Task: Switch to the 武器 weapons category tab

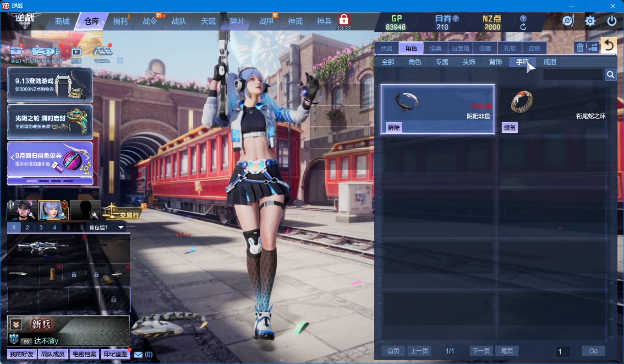Action: pos(387,48)
